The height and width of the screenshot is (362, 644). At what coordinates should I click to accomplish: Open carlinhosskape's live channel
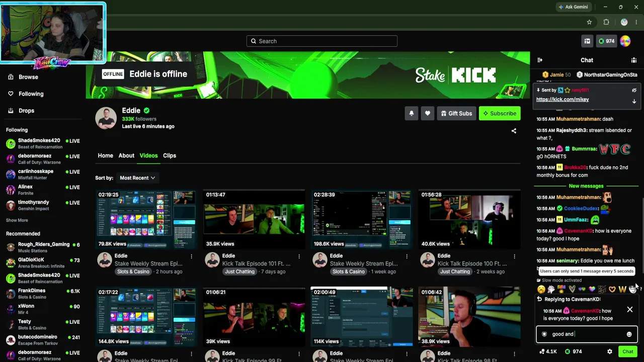(x=43, y=174)
